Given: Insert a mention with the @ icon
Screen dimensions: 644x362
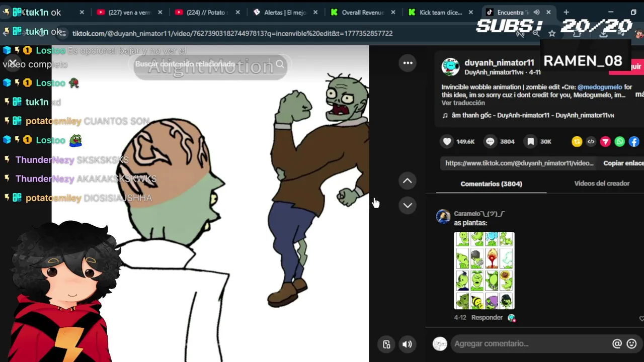Looking at the screenshot, I should point(617,344).
